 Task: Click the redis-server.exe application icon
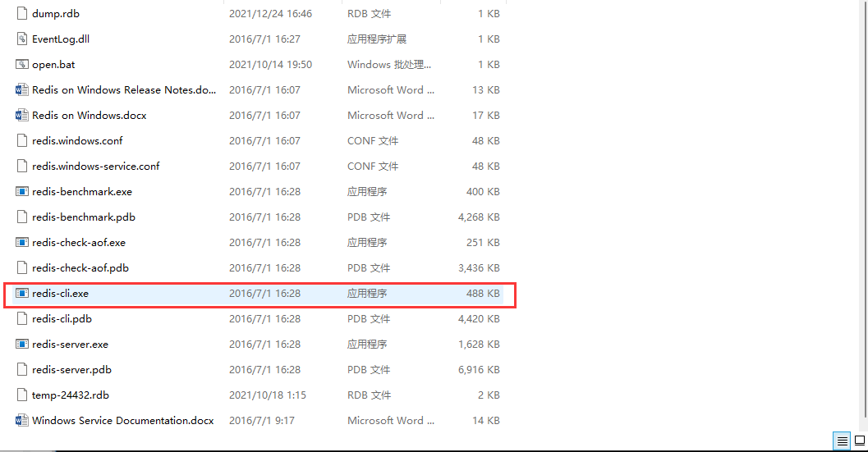(x=21, y=344)
